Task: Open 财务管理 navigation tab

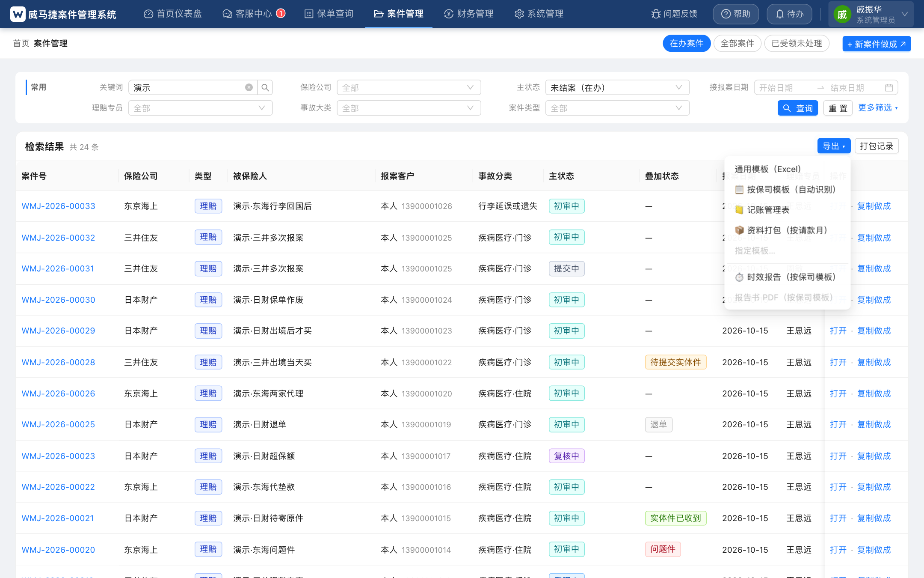Action: (x=469, y=14)
